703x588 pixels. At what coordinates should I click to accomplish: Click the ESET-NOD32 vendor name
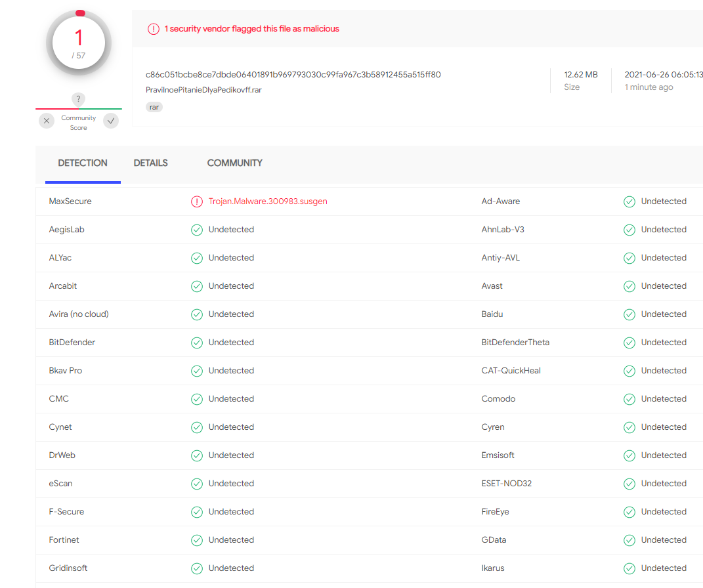[506, 484]
